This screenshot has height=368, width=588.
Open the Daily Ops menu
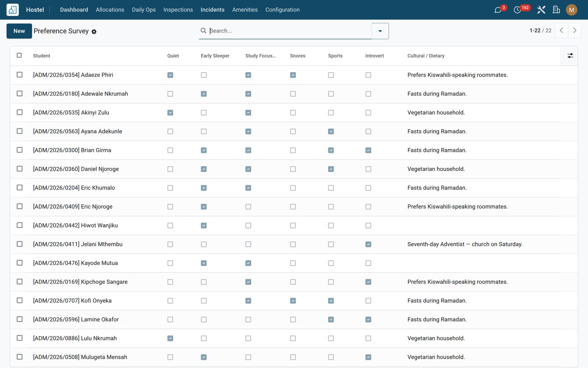(144, 10)
